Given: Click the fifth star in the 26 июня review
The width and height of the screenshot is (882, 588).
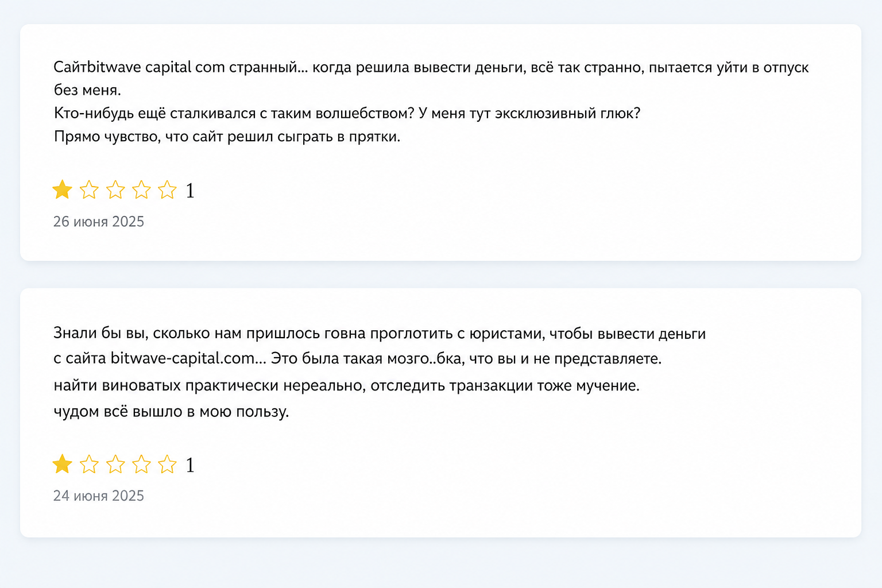Looking at the screenshot, I should pos(167,189).
